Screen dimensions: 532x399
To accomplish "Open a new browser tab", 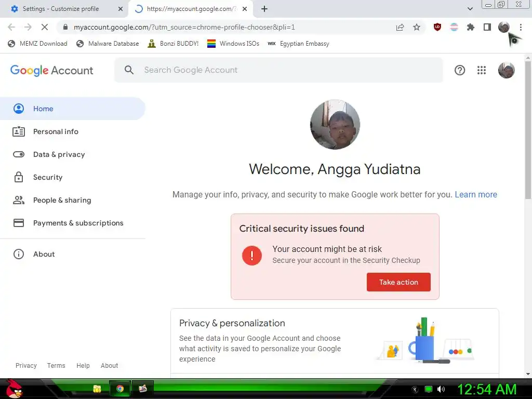I will point(264,9).
